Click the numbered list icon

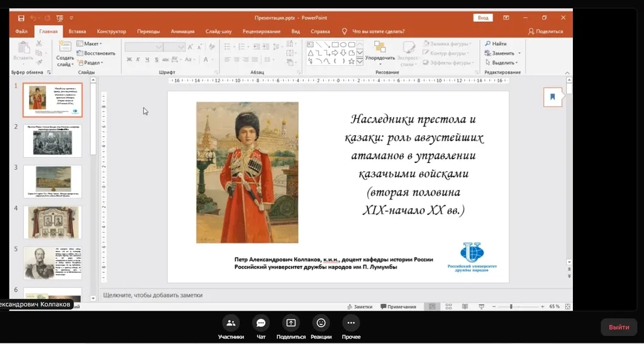pyautogui.click(x=240, y=47)
